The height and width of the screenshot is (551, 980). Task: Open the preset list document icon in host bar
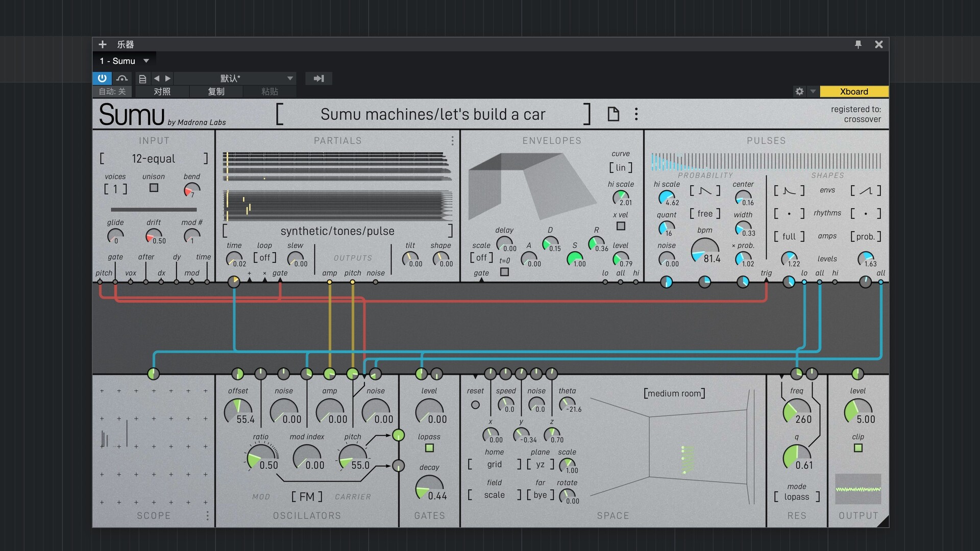point(142,79)
